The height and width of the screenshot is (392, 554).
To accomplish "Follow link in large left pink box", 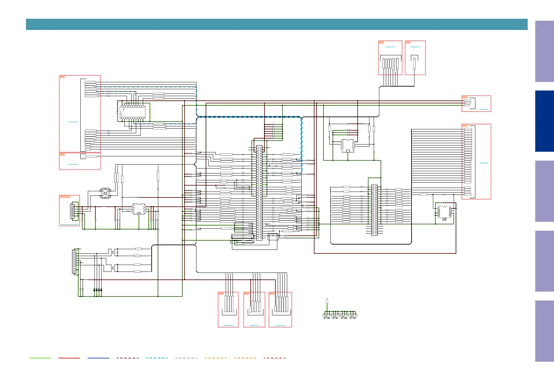I will click(x=73, y=122).
